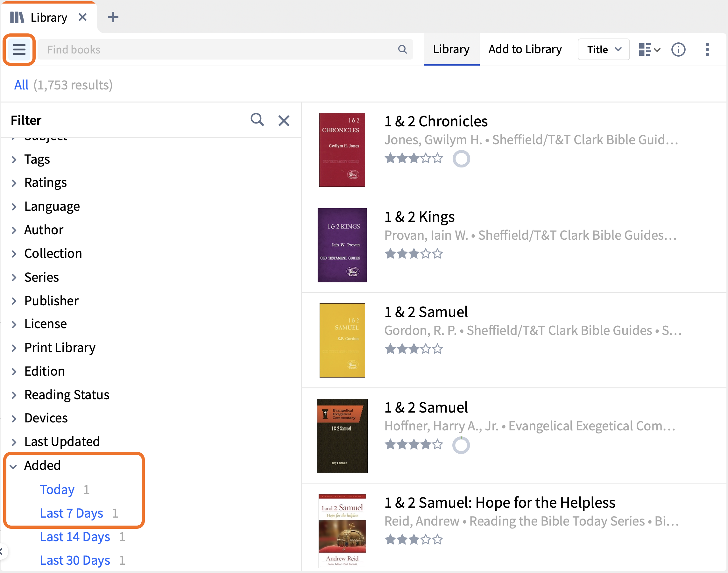Click the Find books search field
728x573 pixels.
point(225,50)
